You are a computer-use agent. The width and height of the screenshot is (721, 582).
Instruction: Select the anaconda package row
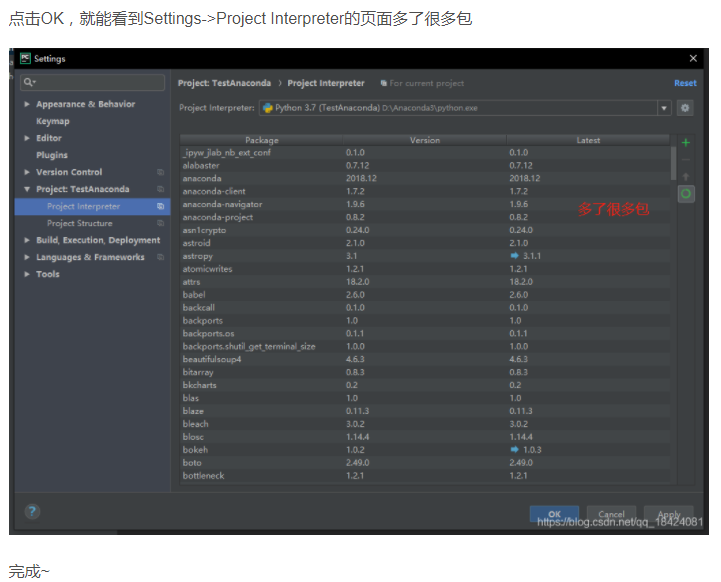coord(425,178)
